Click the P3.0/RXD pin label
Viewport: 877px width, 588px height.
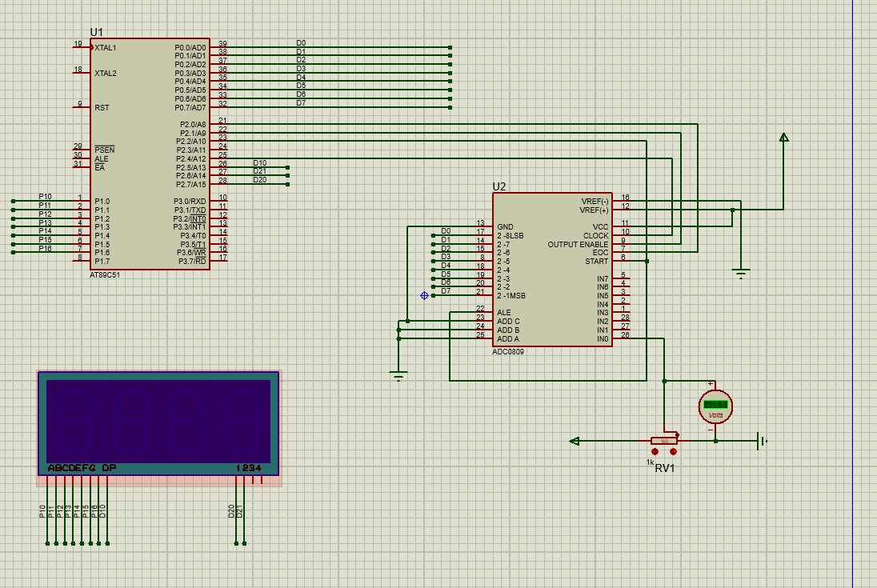(190, 202)
